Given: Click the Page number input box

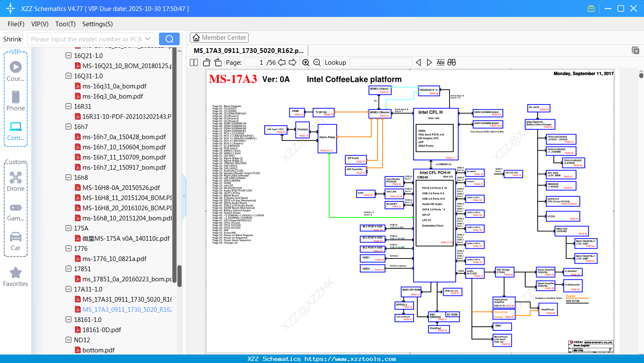Looking at the screenshot, I should pyautogui.click(x=255, y=63).
